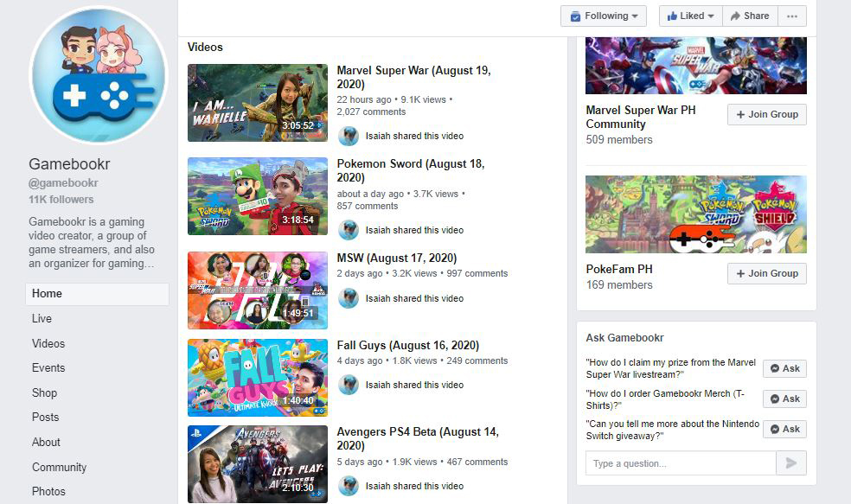
Task: Click the PokeFam PH group banner image
Action: 696,214
